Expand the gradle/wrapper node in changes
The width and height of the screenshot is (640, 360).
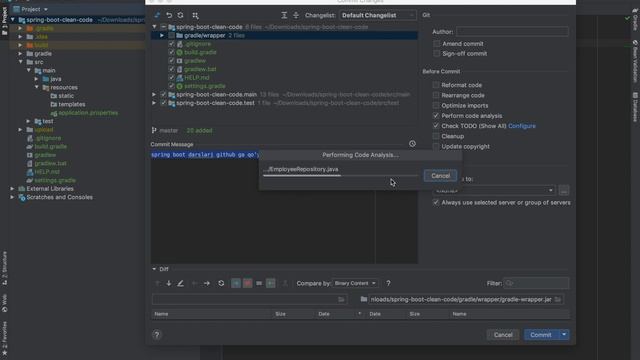162,36
